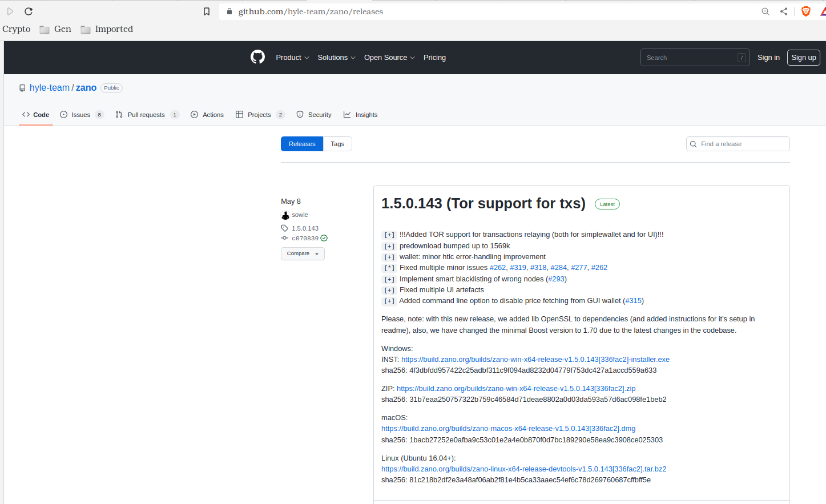
Task: Expand the Product menu
Action: (x=292, y=58)
